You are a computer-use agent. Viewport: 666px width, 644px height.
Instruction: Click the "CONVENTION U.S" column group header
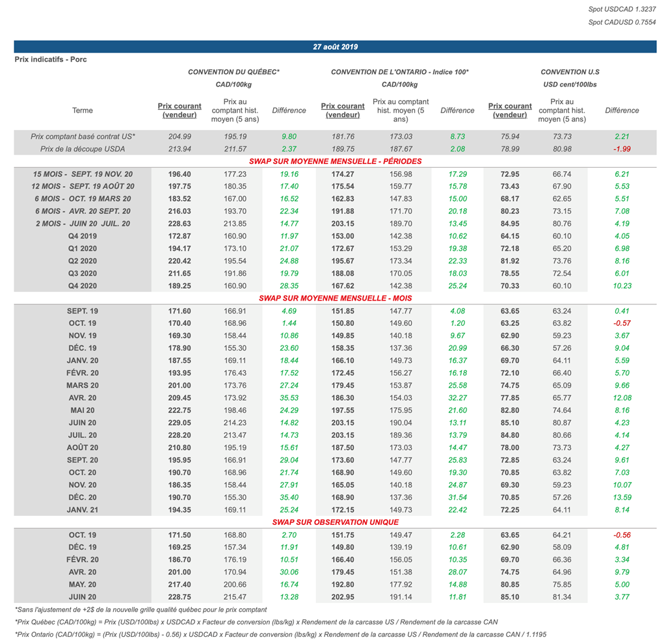click(570, 72)
